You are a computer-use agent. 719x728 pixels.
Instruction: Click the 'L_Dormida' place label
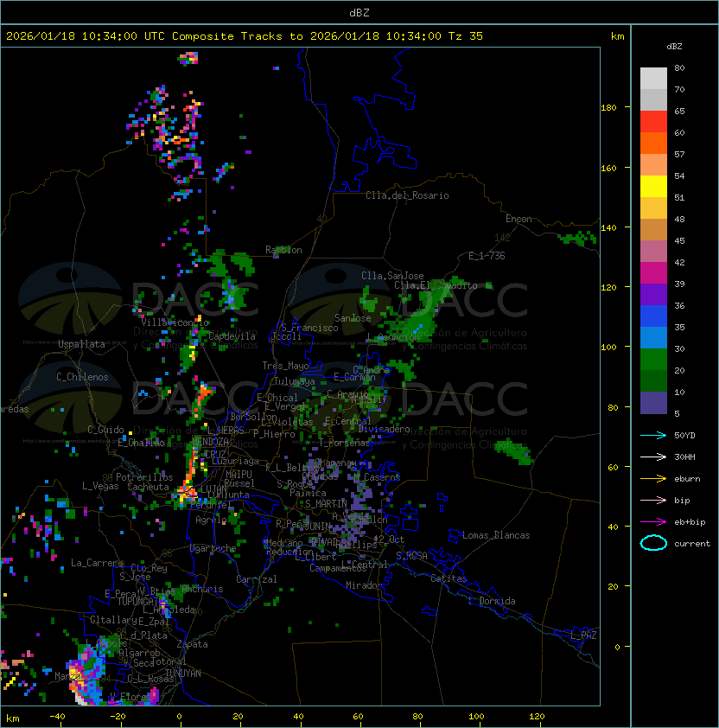tap(492, 601)
